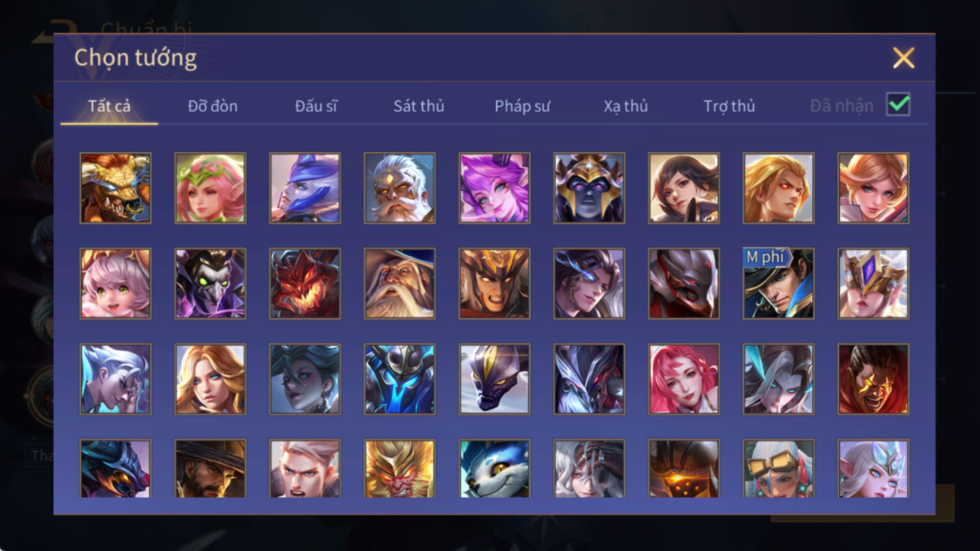980x551 pixels.
Task: Select the blue armored knight hero
Action: point(400,380)
